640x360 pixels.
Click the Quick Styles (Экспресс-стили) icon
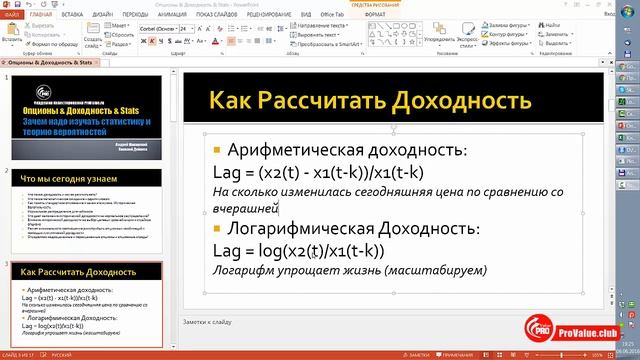468,29
